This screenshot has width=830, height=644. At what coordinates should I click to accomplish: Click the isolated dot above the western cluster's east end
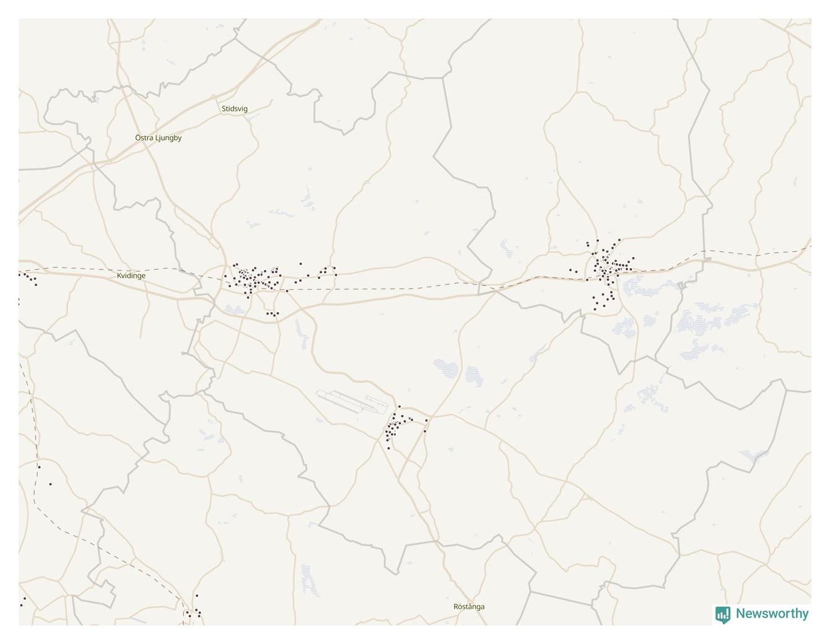point(301,264)
